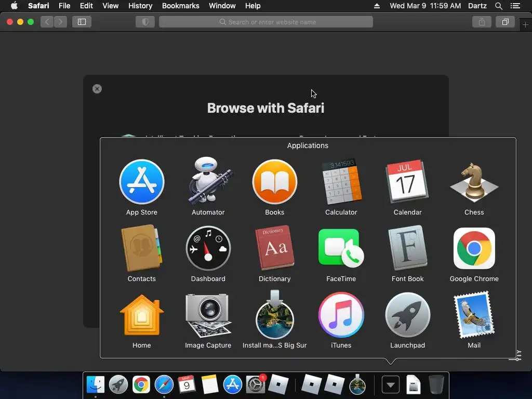Image resolution: width=532 pixels, height=399 pixels.
Task: Open Image Capture from the grid
Action: tap(208, 315)
